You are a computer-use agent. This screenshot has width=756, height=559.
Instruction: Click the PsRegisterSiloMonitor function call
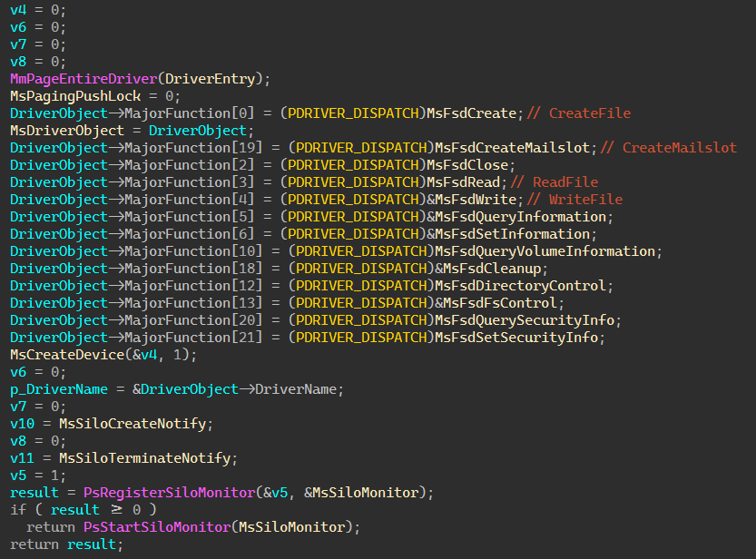168,493
